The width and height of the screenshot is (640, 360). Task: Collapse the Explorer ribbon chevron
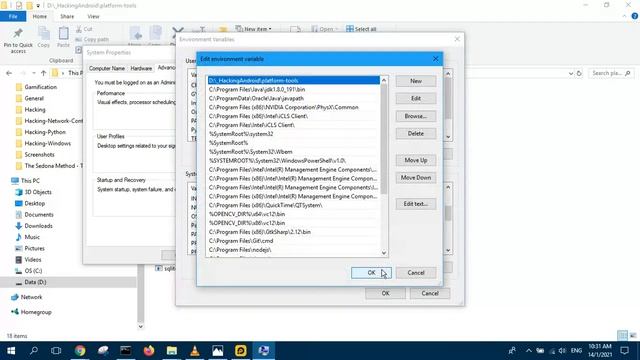(x=624, y=16)
